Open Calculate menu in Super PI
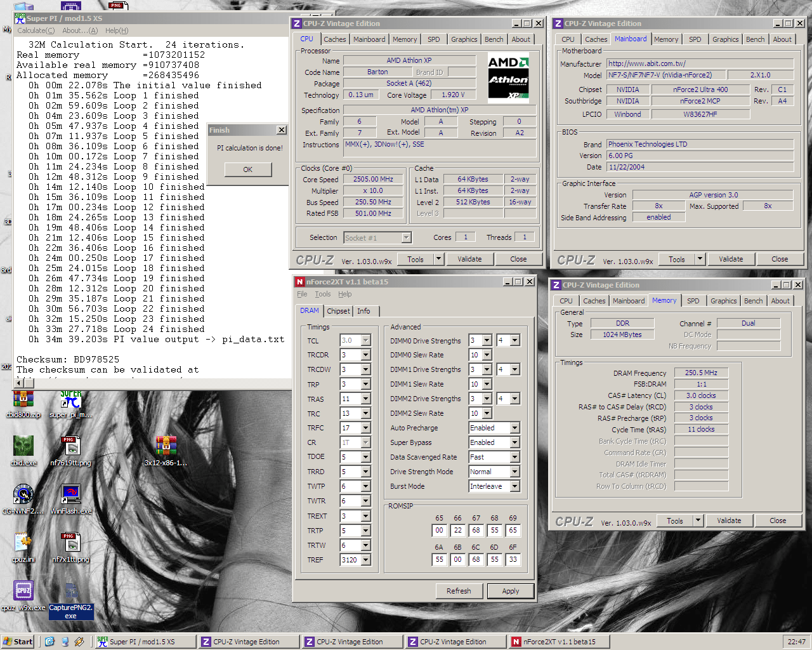The width and height of the screenshot is (812, 650). pos(36,30)
